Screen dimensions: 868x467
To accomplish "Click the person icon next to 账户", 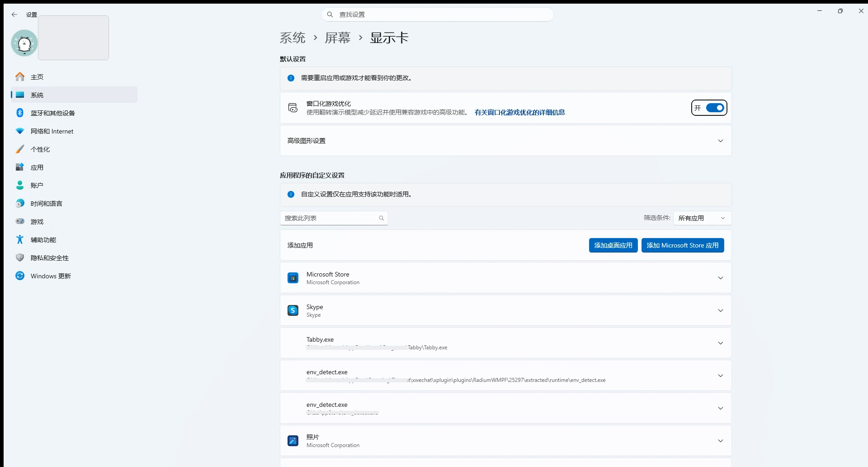I will pyautogui.click(x=20, y=186).
